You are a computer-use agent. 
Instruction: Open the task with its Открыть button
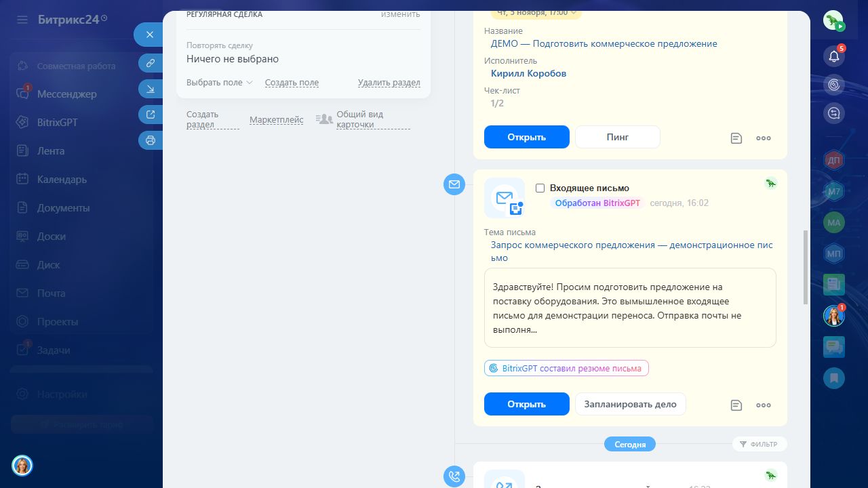(x=526, y=137)
